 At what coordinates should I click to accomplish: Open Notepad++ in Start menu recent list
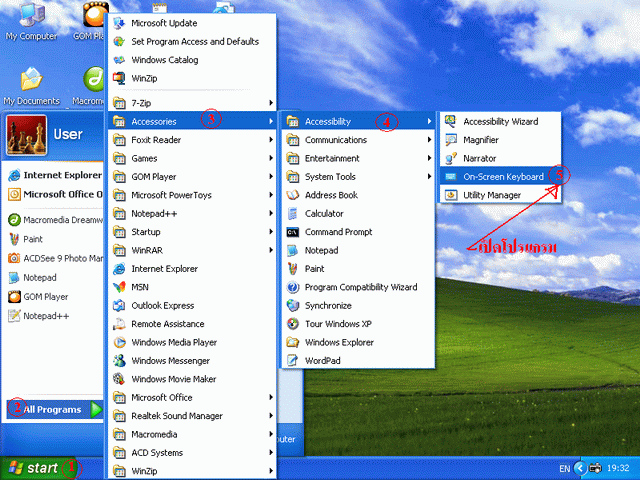[55, 316]
